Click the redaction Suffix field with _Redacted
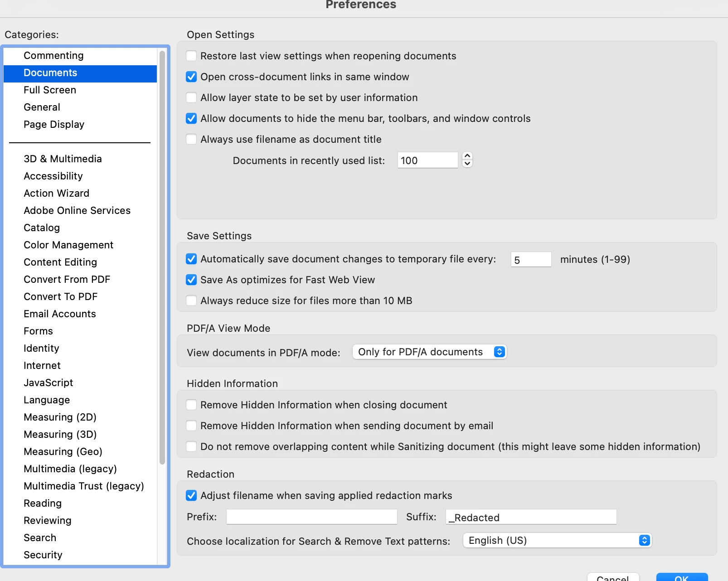Image resolution: width=728 pixels, height=581 pixels. tap(531, 517)
